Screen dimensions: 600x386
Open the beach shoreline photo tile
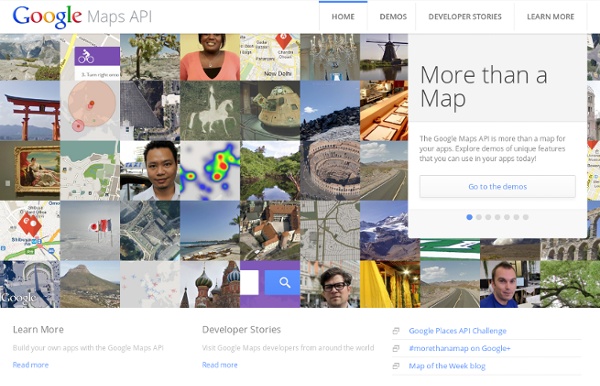(210, 231)
